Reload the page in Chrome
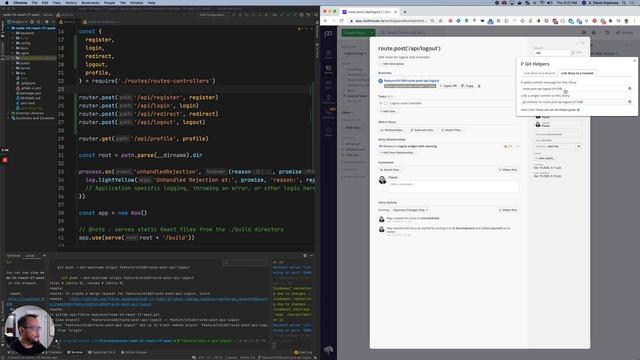The image size is (640, 360). [x=342, y=21]
